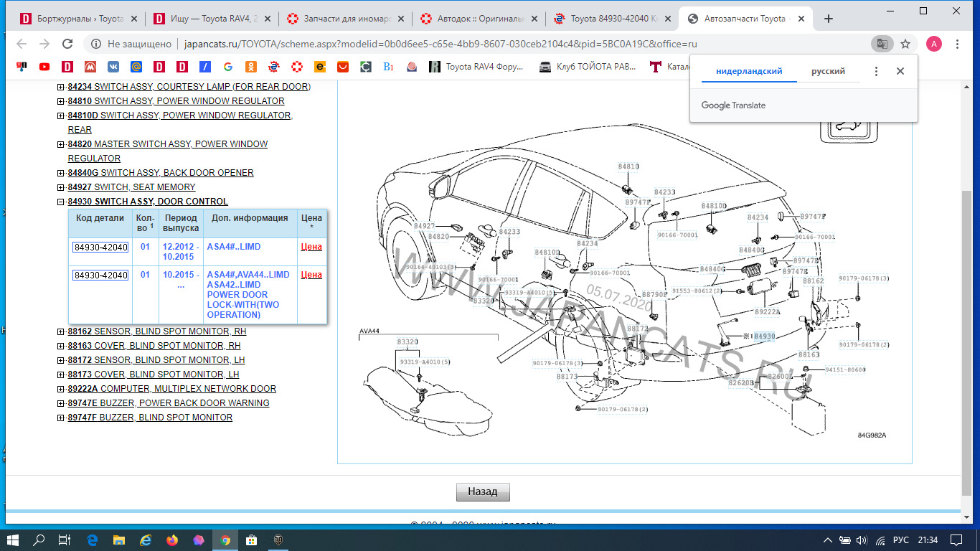980x551 pixels.
Task: Open the Цена link for part 84930-42040
Action: (x=311, y=246)
